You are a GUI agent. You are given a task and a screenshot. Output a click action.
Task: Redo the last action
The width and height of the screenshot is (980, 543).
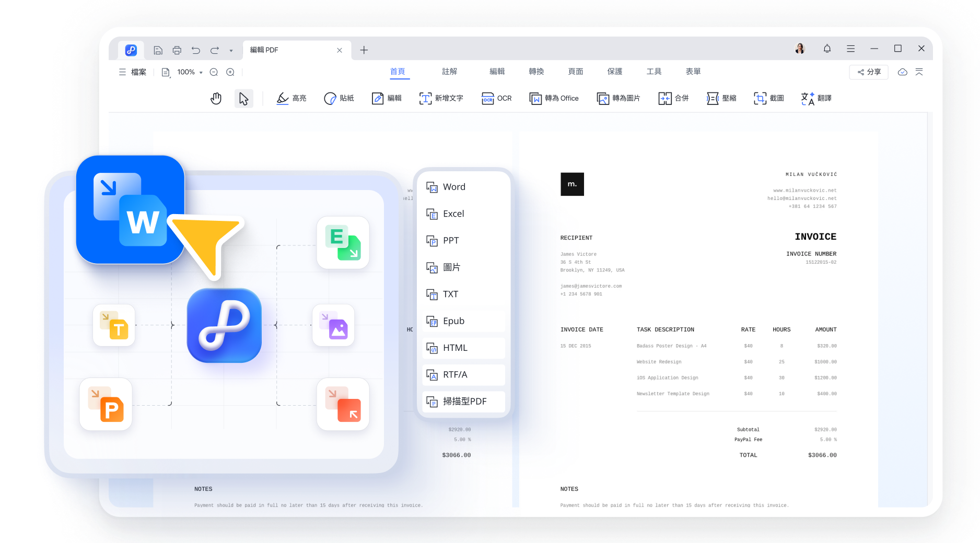(215, 50)
